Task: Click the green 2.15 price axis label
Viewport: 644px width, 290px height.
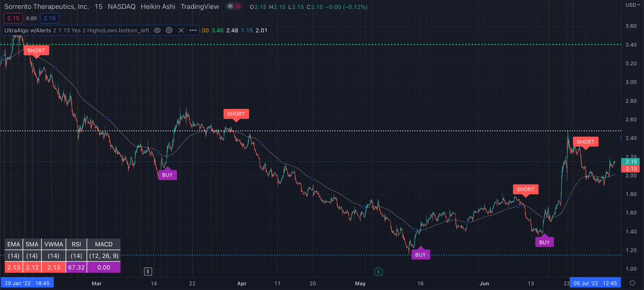Action: click(x=631, y=162)
